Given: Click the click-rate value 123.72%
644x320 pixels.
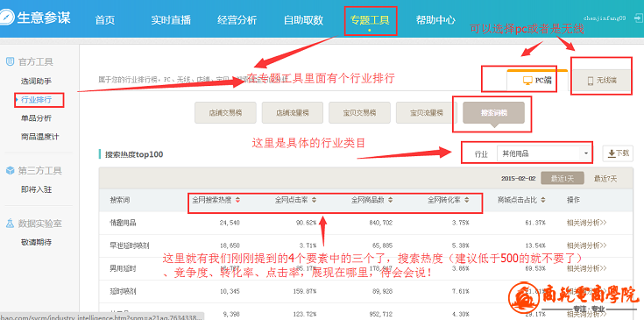Looking at the screenshot, I should pyautogui.click(x=304, y=315).
